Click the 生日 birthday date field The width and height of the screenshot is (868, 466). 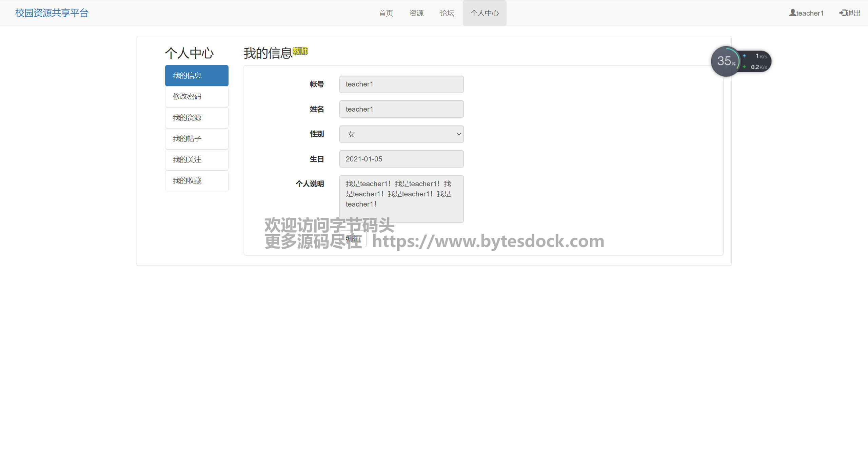point(401,159)
